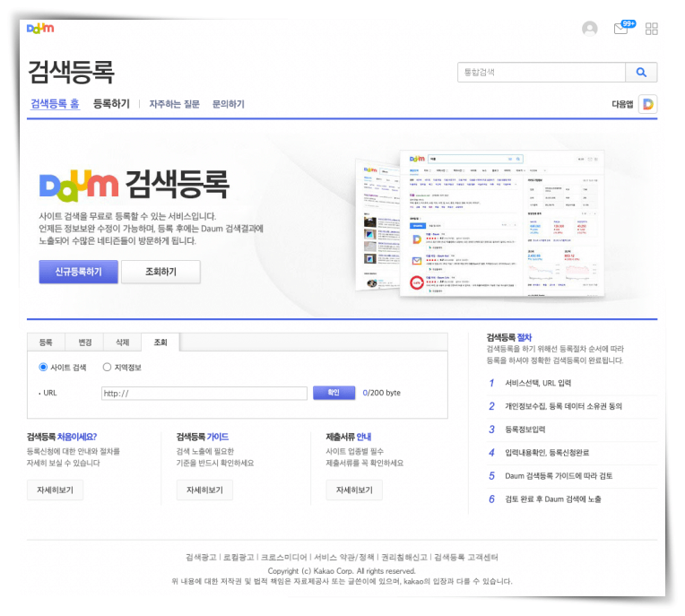
Task: Click the 0/200 byte counter text
Action: coord(381,393)
